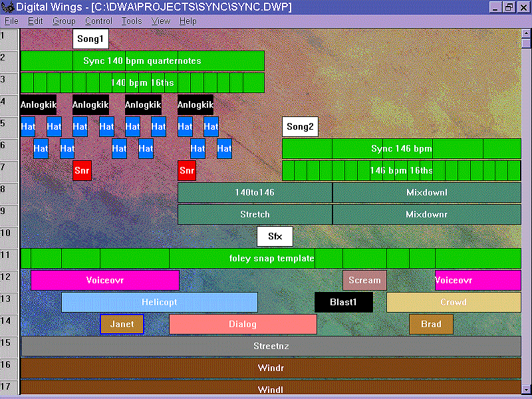Open the Tools menu

click(132, 21)
